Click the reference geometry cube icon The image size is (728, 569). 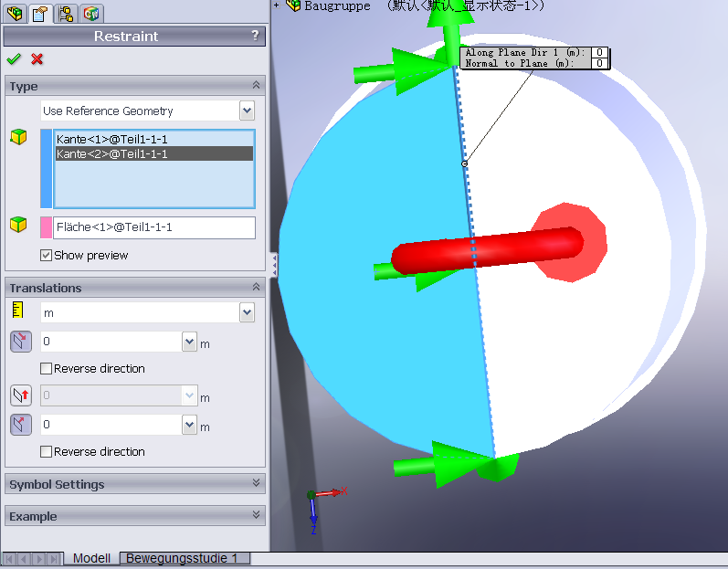pyautogui.click(x=18, y=225)
